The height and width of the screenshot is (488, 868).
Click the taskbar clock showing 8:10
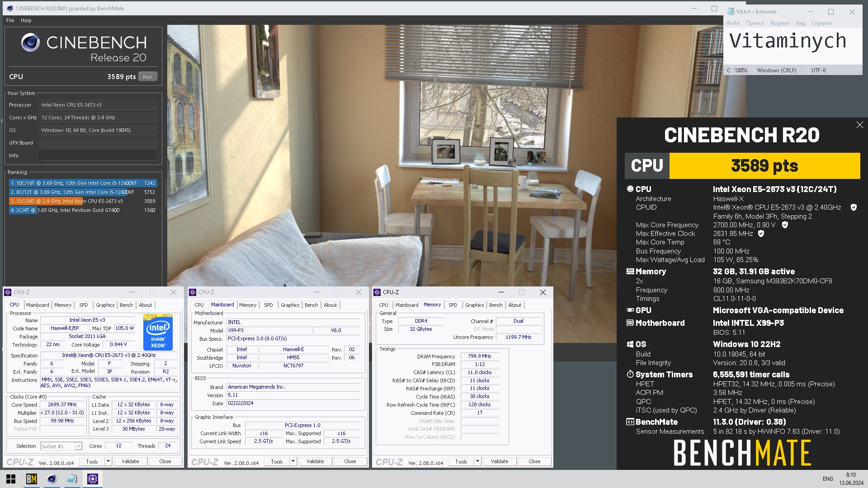(851, 479)
